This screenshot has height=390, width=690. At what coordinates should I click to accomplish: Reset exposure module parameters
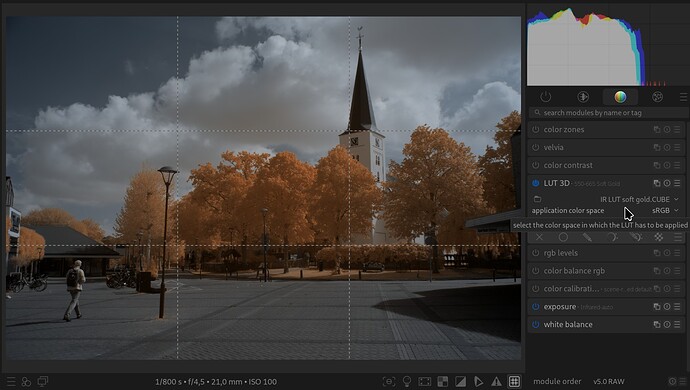(x=667, y=306)
